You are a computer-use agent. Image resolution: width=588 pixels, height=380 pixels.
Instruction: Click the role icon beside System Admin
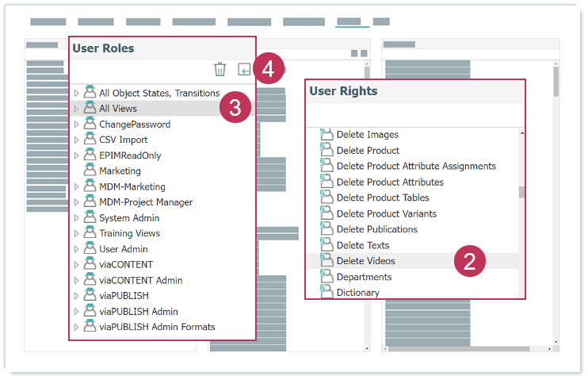point(90,218)
